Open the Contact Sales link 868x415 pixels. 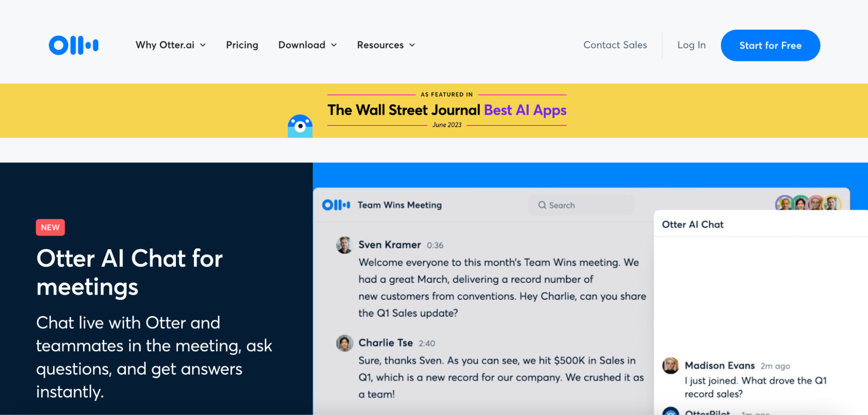click(x=615, y=45)
